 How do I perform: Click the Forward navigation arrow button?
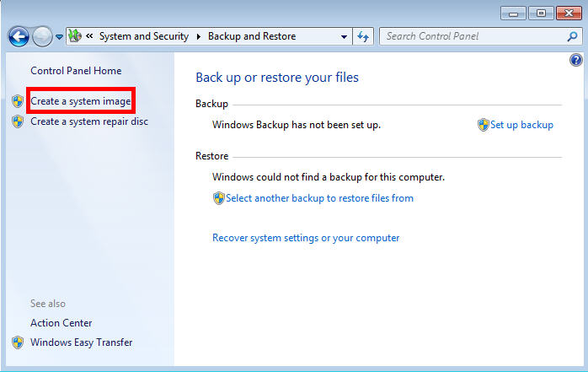point(42,36)
